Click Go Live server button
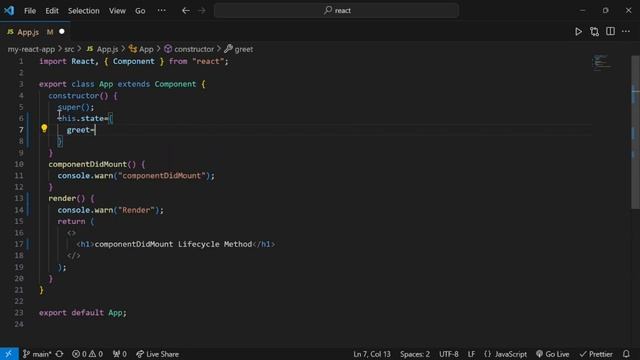This screenshot has width=640, height=360. 553,354
